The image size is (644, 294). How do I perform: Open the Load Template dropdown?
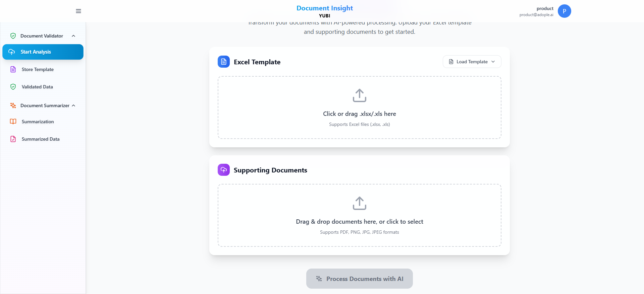(472, 62)
